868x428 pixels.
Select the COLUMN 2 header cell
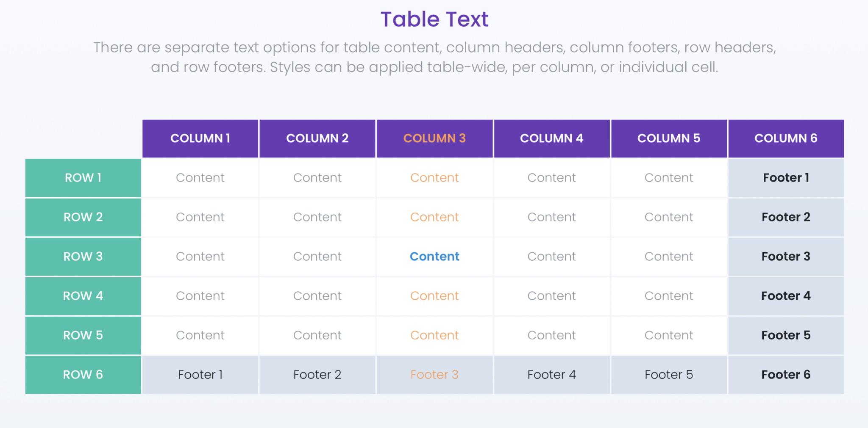coord(317,138)
